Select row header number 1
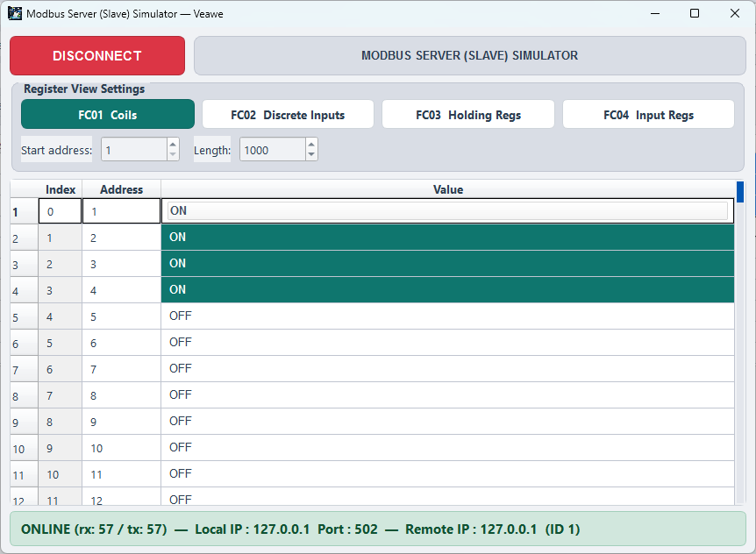756x554 pixels. [x=24, y=211]
